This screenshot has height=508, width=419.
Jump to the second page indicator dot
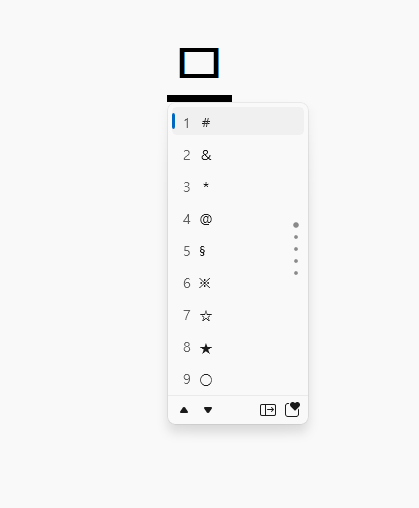[296, 237]
